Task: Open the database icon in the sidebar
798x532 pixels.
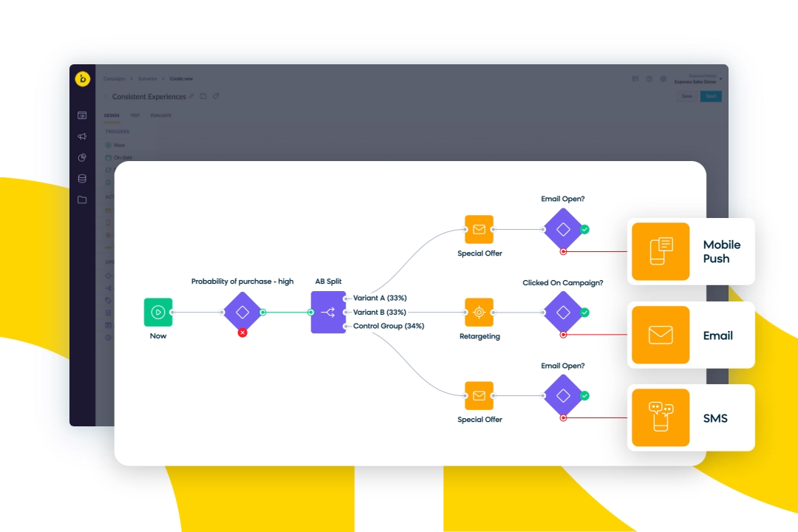Action: pos(82,178)
